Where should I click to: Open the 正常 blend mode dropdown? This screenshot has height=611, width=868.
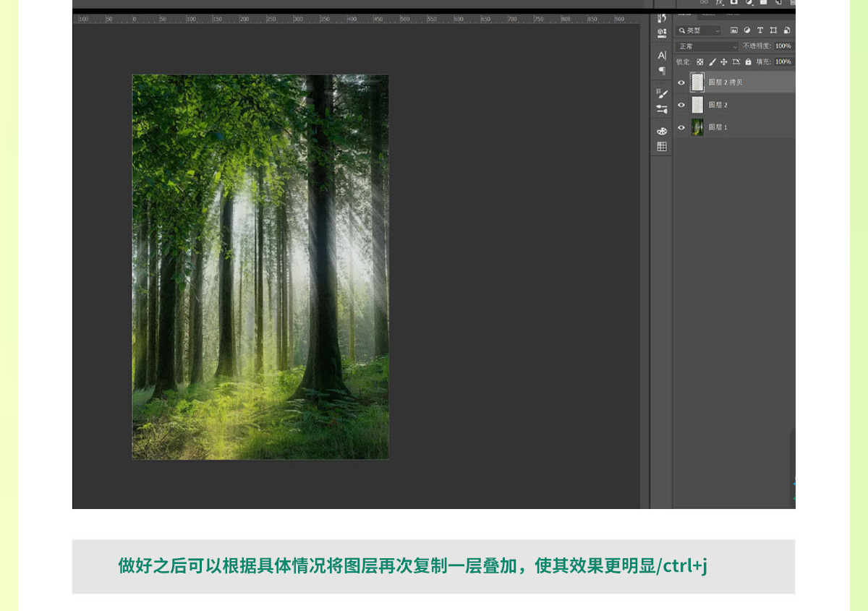coord(707,46)
